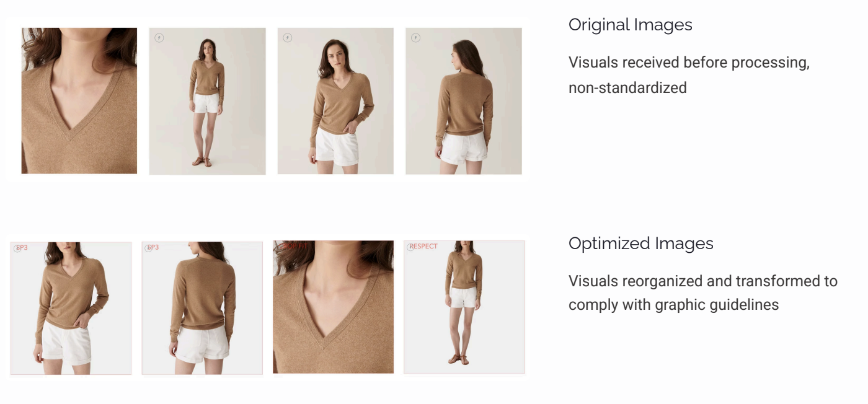
Task: Click lightning icon on original back-view photo
Action: (x=415, y=38)
